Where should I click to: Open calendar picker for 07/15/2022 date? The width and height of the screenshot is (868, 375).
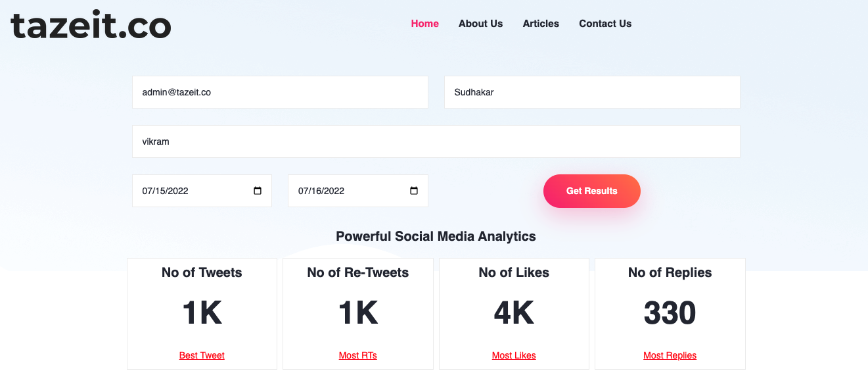click(x=258, y=191)
